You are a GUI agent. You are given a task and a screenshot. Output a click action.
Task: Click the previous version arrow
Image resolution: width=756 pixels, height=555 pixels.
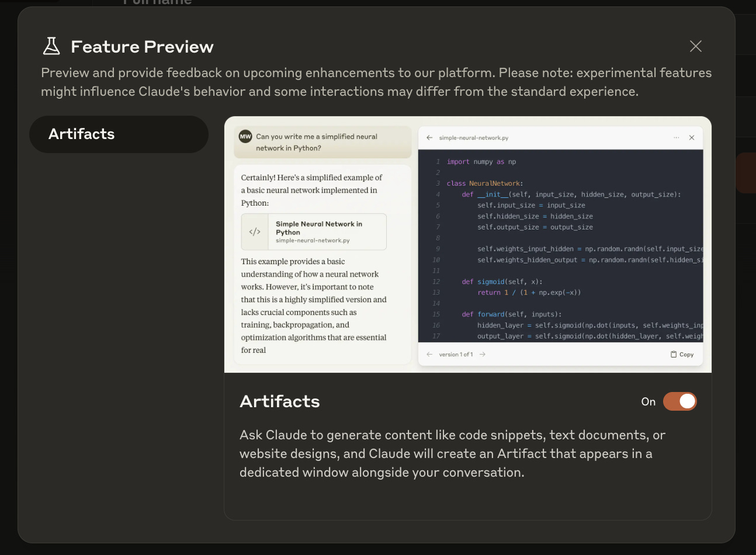pyautogui.click(x=429, y=354)
